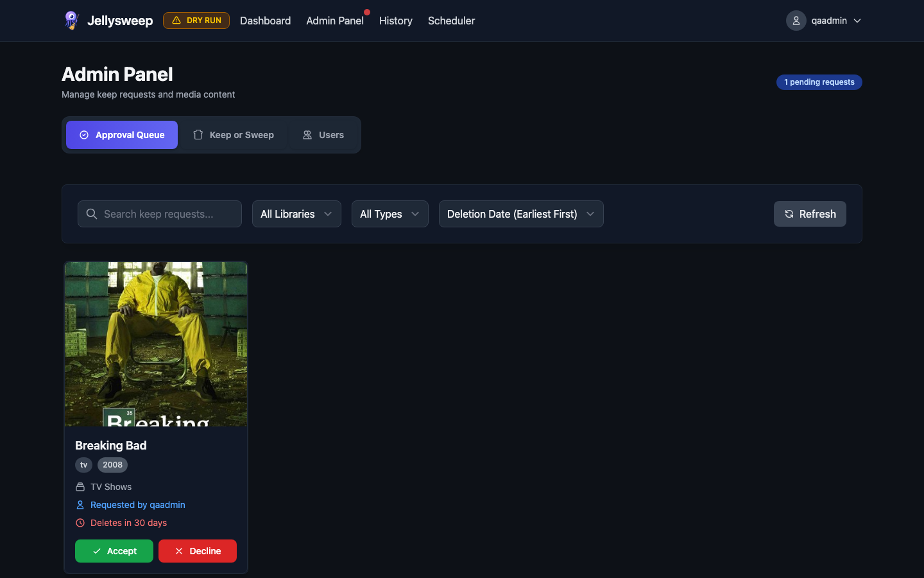This screenshot has width=924, height=578.
Task: Click the Breaking Bad title text
Action: click(111, 446)
